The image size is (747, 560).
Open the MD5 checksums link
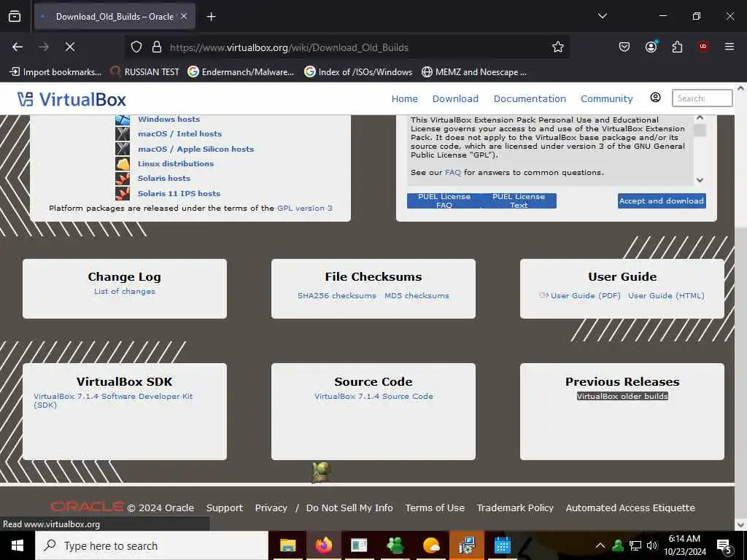point(417,296)
